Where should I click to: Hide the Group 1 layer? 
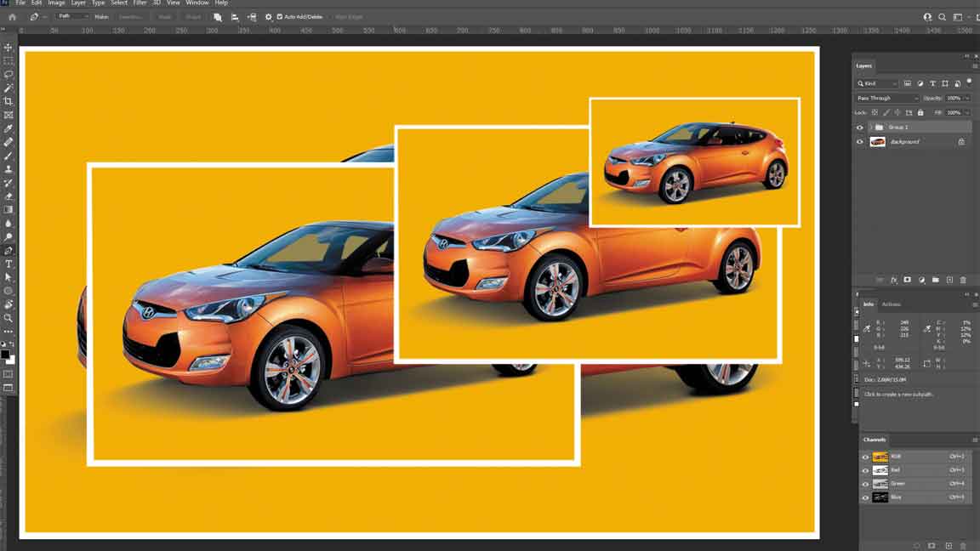(x=859, y=128)
